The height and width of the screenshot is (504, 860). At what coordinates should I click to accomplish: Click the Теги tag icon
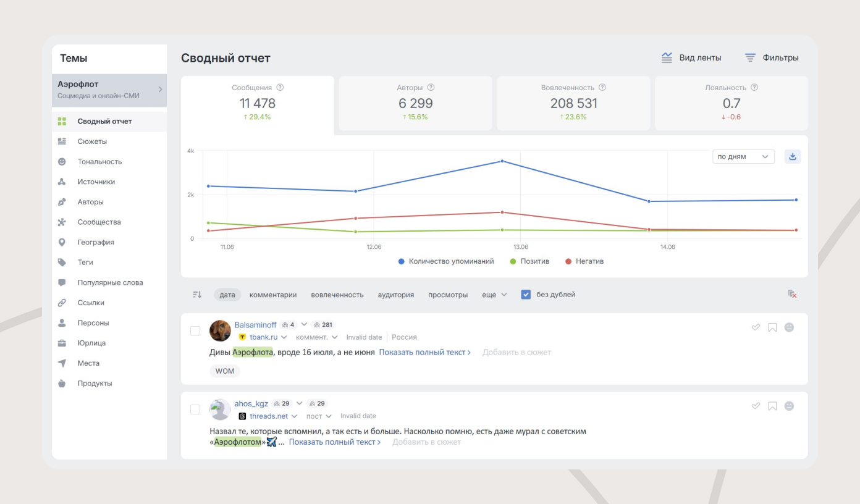62,262
